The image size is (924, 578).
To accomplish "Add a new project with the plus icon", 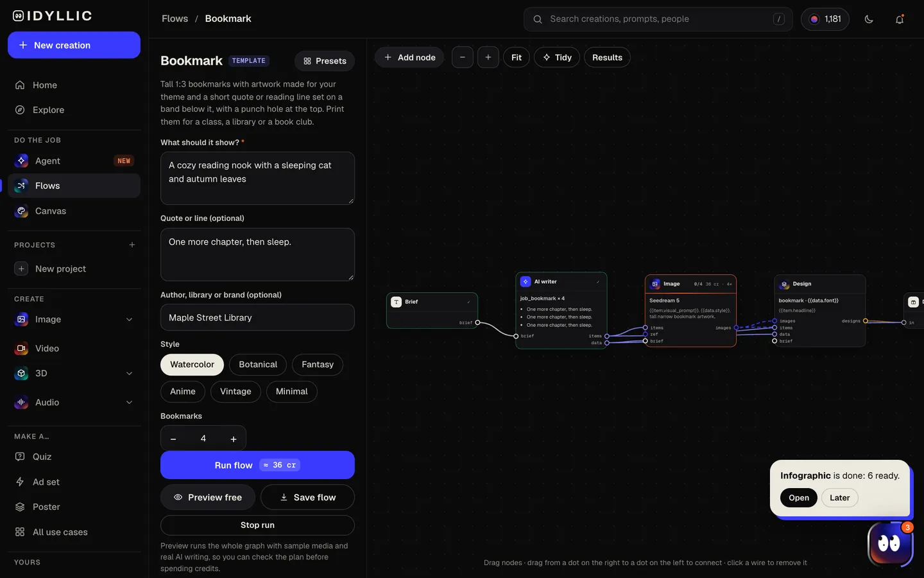I will (132, 245).
